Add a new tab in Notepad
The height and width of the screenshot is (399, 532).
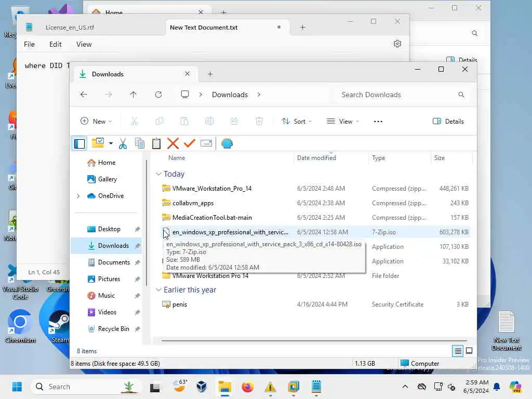pos(303,28)
